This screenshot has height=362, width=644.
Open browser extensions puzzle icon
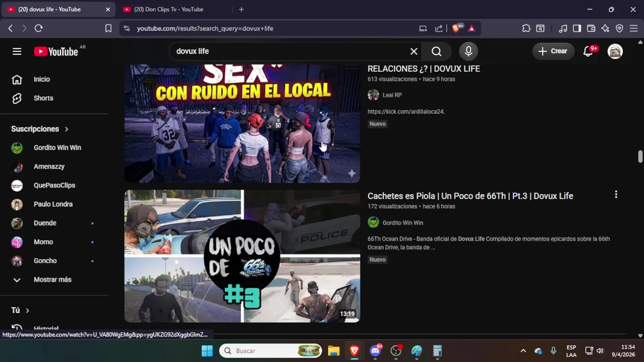[526, 29]
